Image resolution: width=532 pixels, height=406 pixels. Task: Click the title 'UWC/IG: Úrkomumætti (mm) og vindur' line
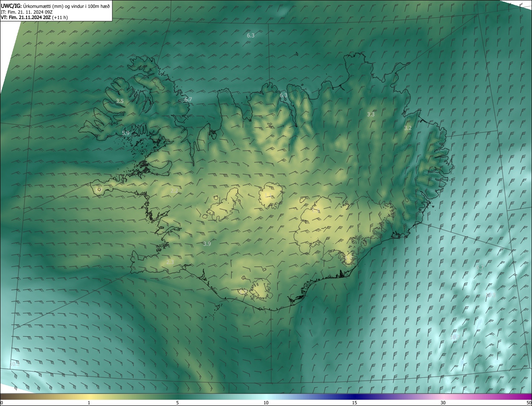pos(56,6)
